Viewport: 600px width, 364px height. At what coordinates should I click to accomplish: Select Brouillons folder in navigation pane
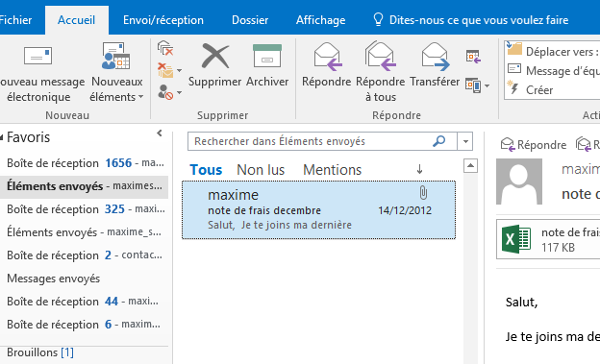tap(40, 352)
